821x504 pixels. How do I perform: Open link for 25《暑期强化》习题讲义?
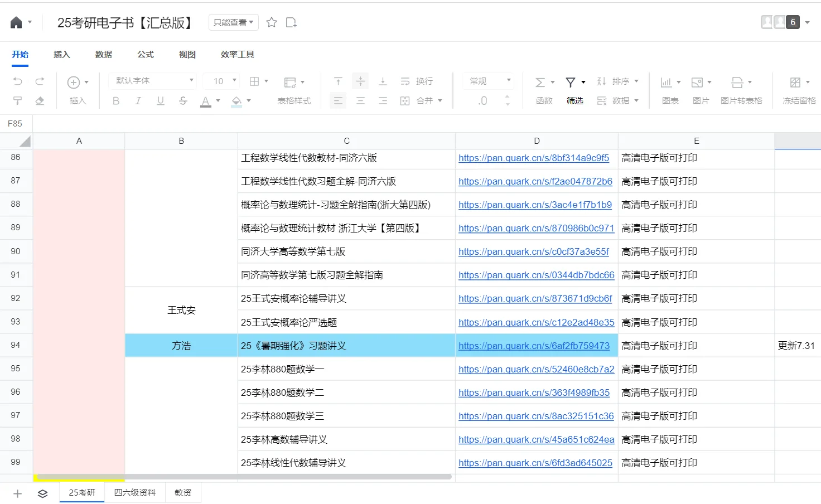[534, 346]
